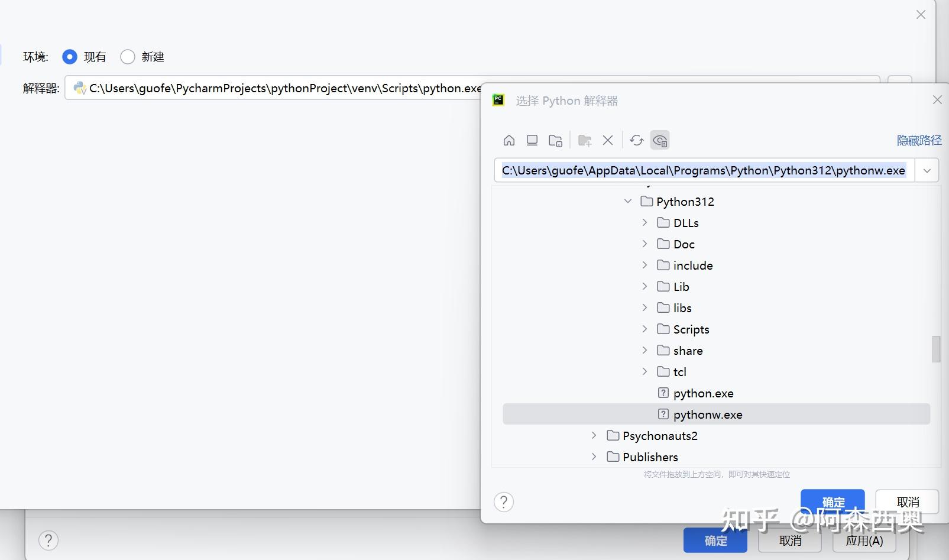Open the desktop directory icon
The image size is (949, 560).
point(532,140)
